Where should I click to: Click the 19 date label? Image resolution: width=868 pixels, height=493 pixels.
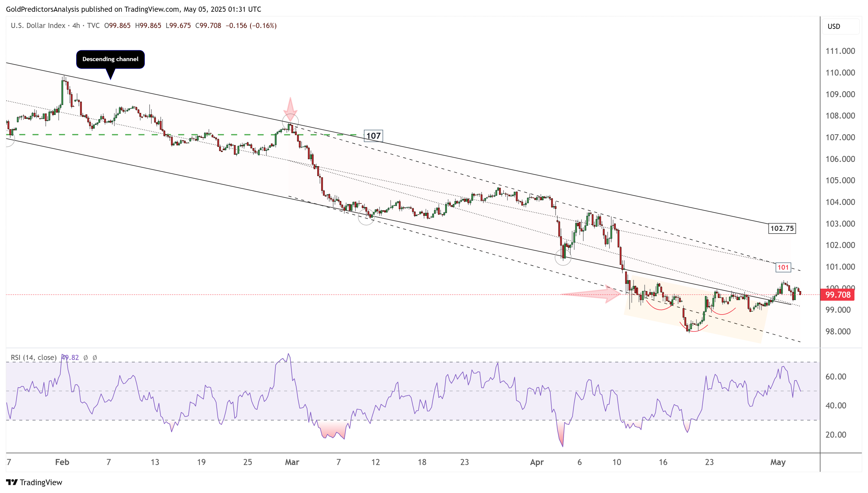click(201, 462)
